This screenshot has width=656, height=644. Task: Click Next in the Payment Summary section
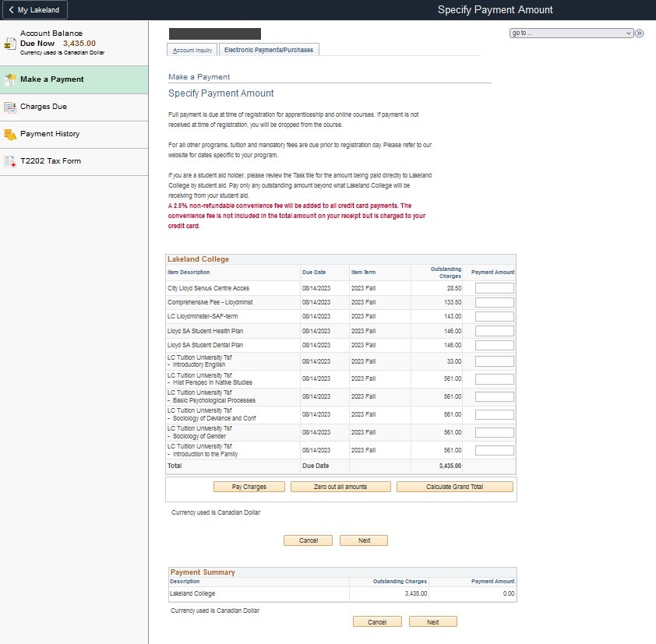coord(433,621)
